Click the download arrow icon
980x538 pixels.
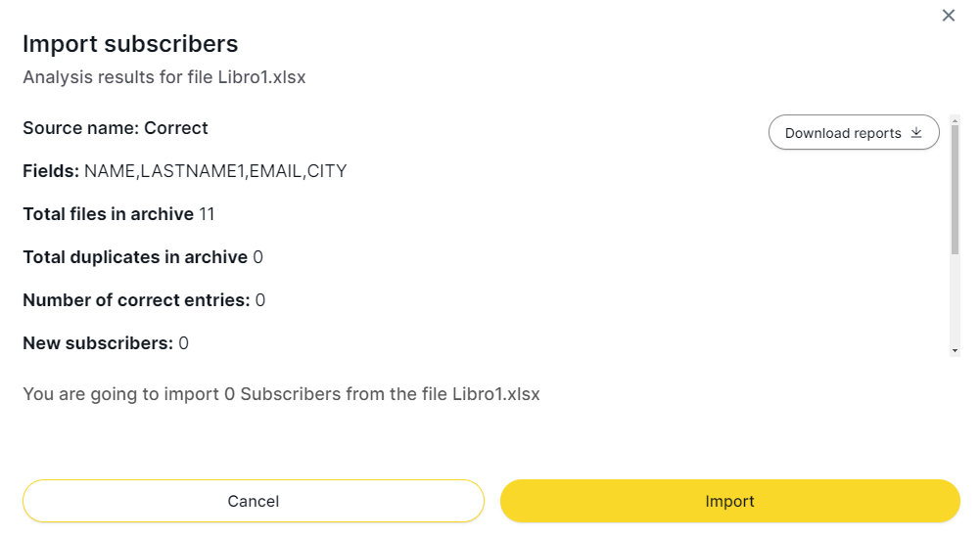(916, 133)
